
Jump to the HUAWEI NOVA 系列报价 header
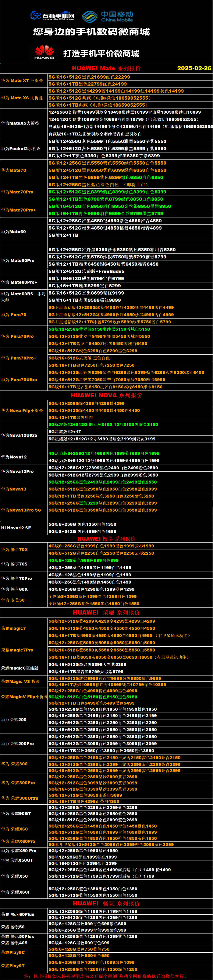106,395
